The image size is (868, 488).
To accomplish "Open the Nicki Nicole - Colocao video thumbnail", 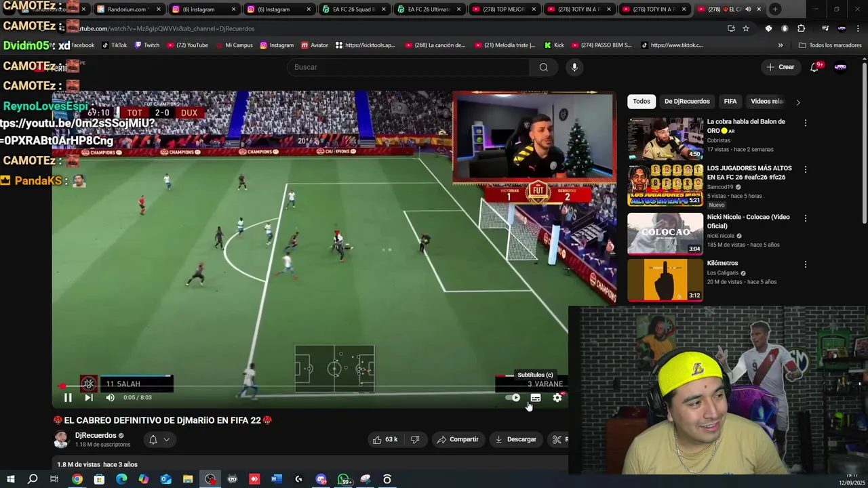I will click(x=665, y=234).
